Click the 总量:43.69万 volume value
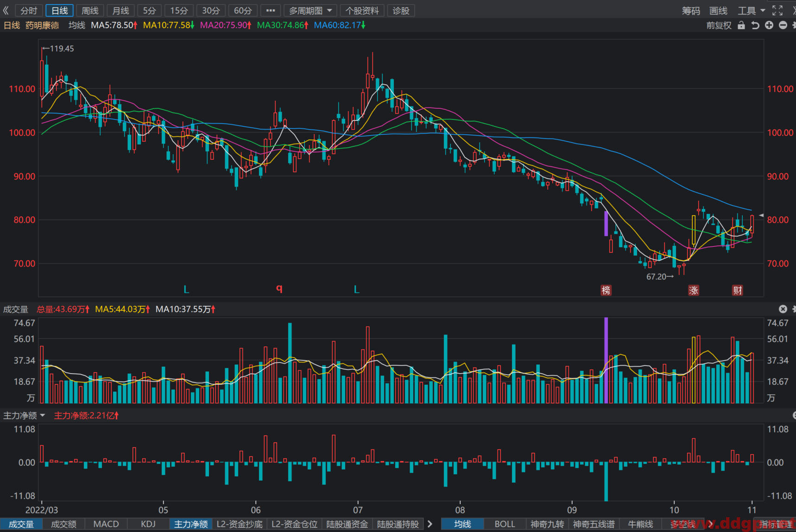 point(63,309)
